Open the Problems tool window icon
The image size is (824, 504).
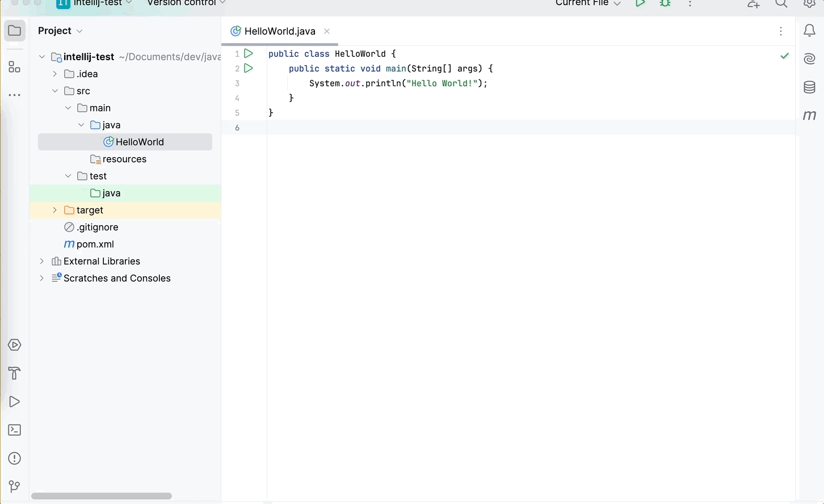(15, 459)
